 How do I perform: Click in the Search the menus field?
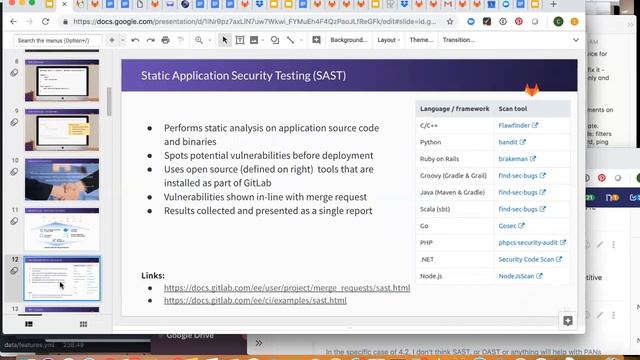pyautogui.click(x=58, y=40)
